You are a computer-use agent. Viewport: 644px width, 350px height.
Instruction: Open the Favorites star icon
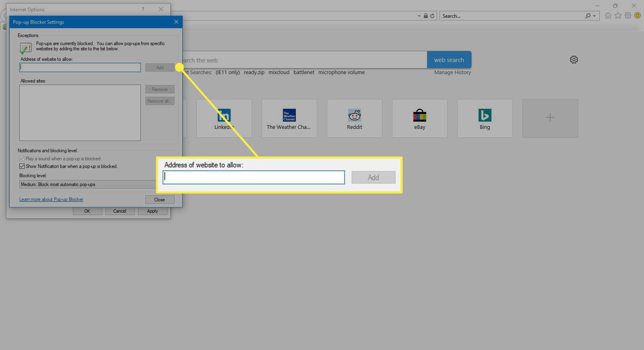[x=618, y=15]
